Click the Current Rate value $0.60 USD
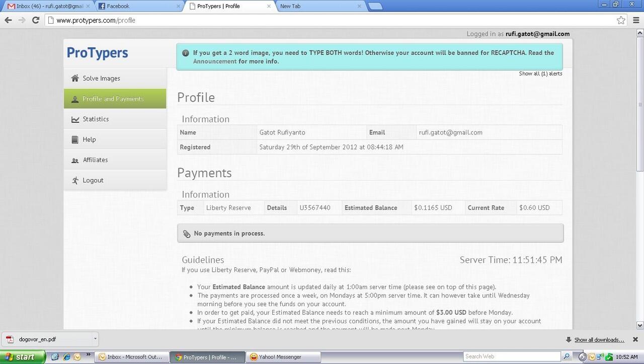 tap(534, 207)
